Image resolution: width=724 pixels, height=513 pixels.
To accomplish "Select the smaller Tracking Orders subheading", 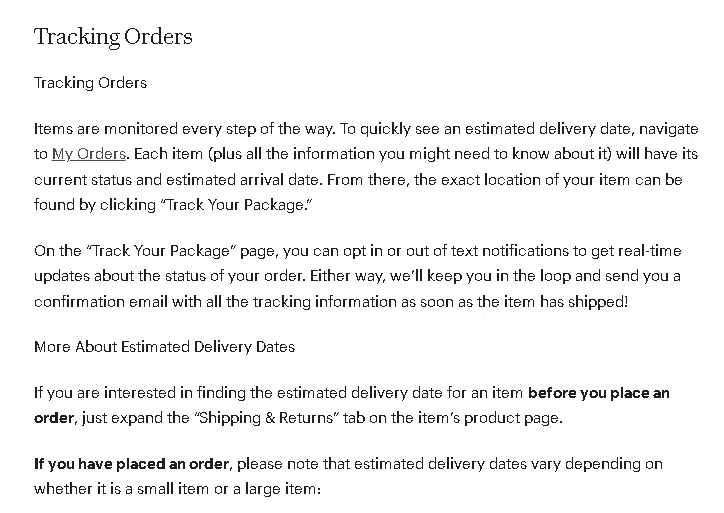I will tap(90, 82).
